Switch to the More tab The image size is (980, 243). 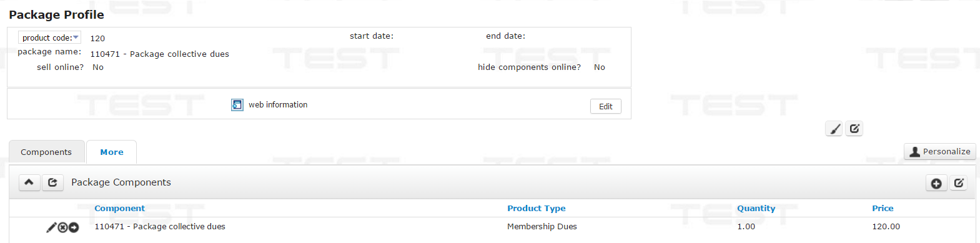point(112,152)
